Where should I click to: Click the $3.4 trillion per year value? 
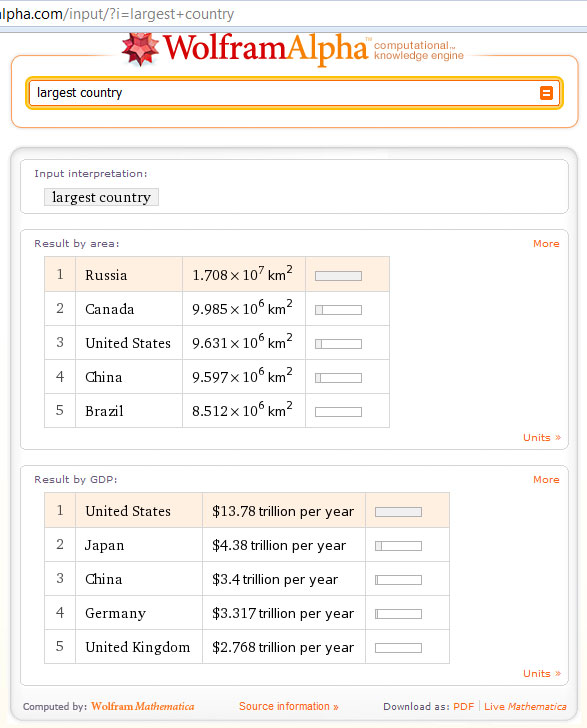[275, 579]
